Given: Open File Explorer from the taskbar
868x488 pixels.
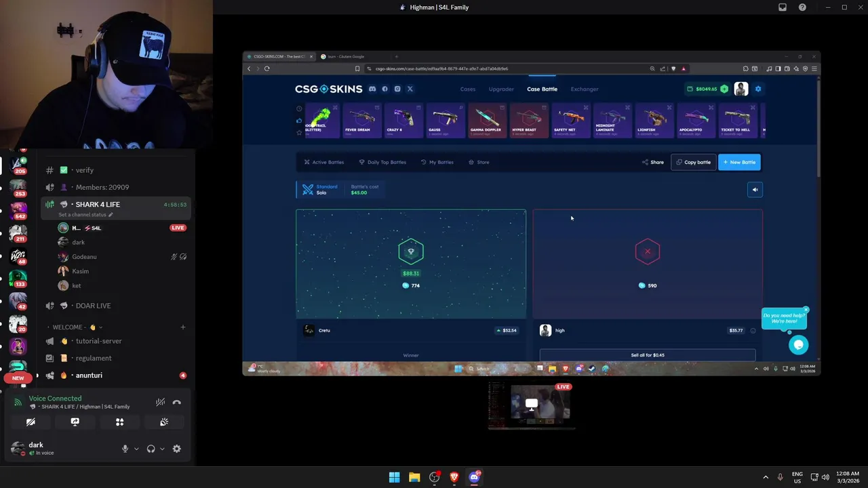Looking at the screenshot, I should (414, 477).
